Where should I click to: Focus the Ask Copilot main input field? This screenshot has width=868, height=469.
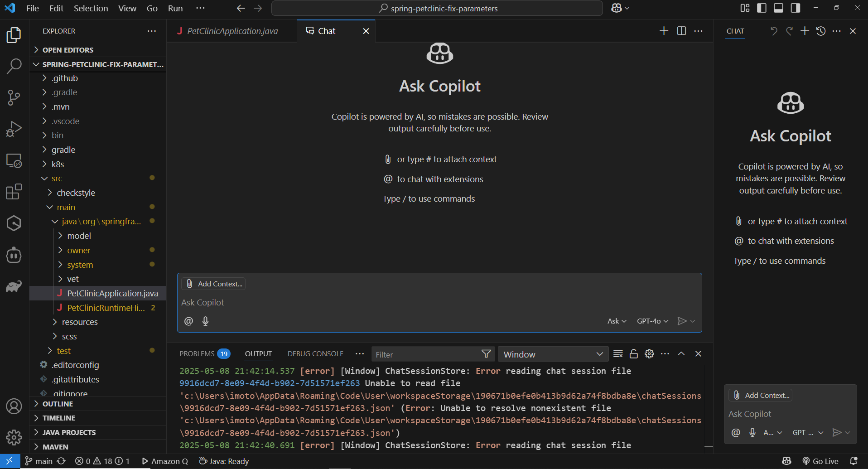point(439,303)
